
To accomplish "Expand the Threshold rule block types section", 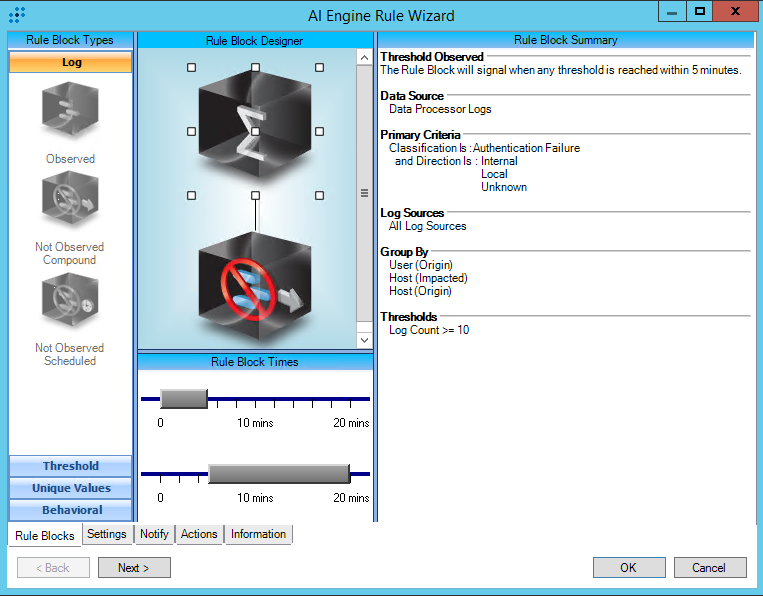I will click(71, 466).
